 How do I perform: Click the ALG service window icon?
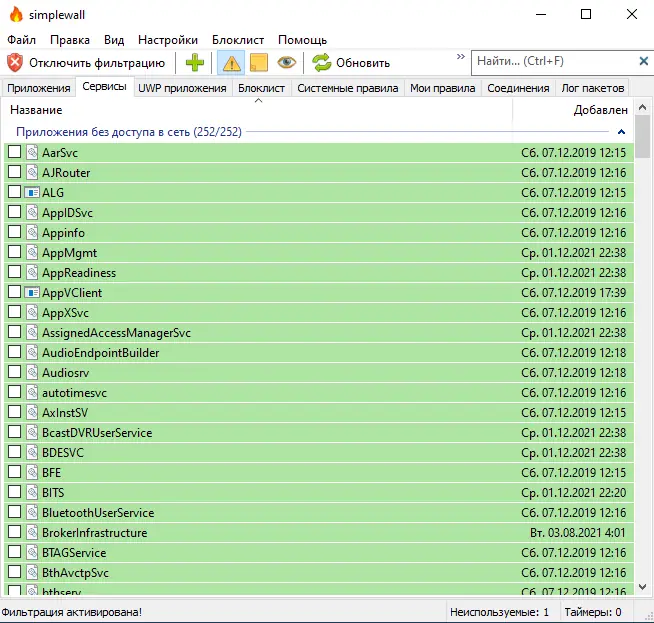32,193
